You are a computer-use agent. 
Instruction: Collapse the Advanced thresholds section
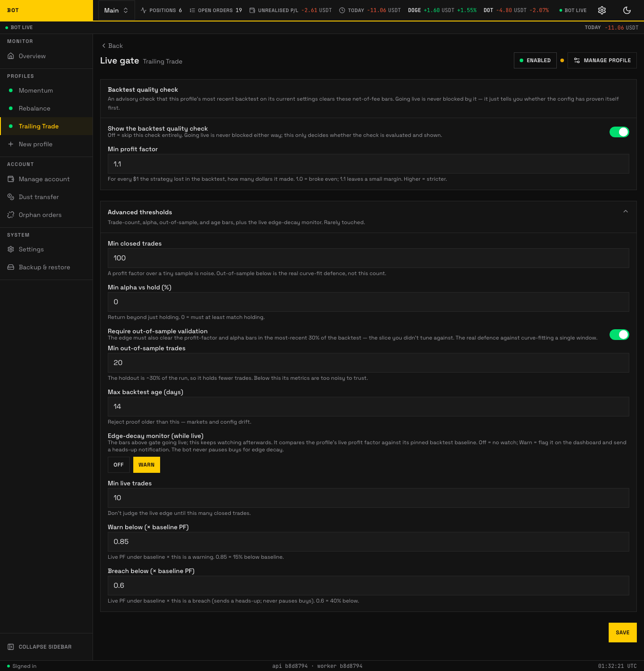click(x=626, y=212)
